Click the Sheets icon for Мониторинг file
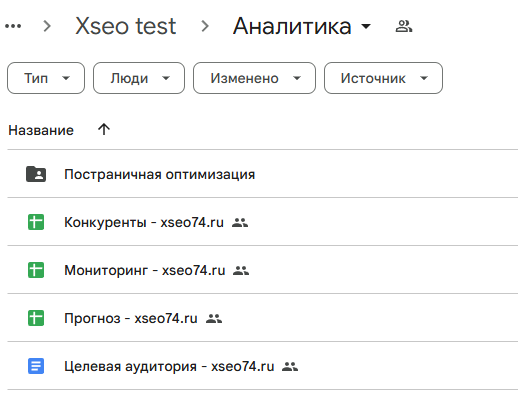The height and width of the screenshot is (411, 518). (36, 270)
